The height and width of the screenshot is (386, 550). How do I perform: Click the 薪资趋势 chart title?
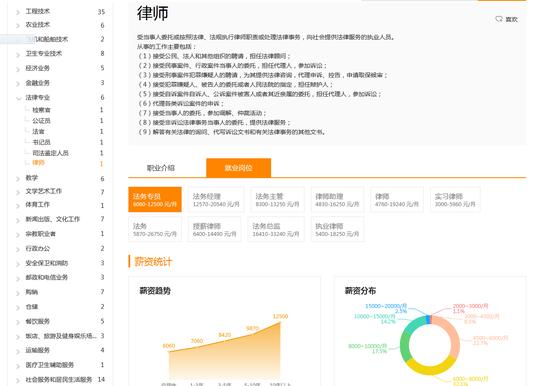pyautogui.click(x=155, y=291)
